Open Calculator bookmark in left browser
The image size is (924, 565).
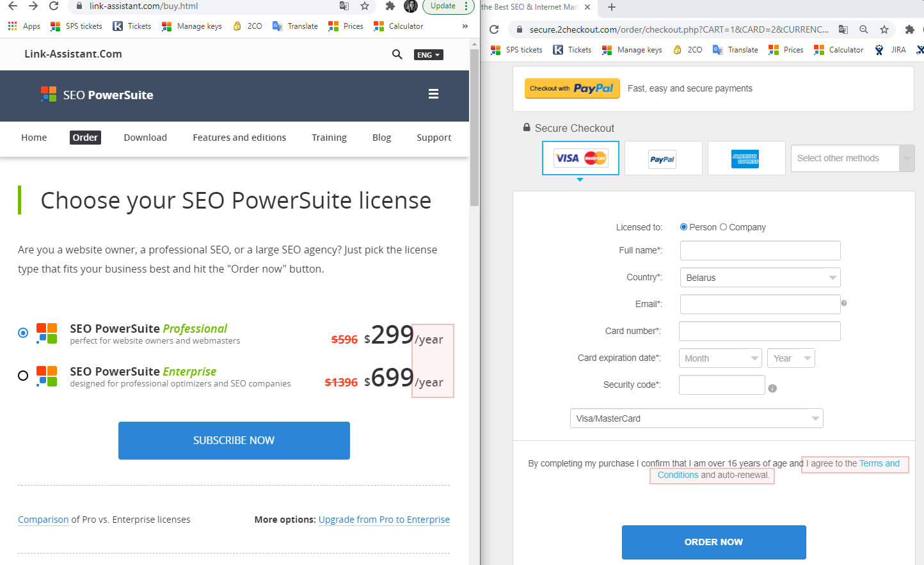pos(398,26)
